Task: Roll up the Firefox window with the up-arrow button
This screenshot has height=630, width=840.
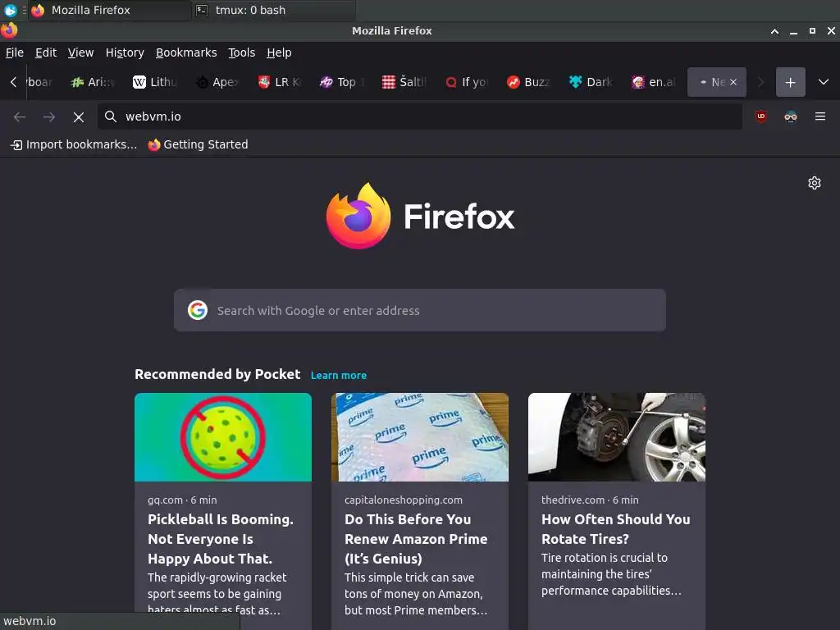Action: point(774,31)
